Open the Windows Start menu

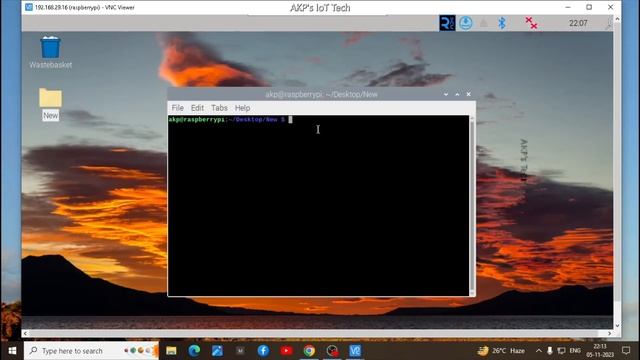(12, 351)
